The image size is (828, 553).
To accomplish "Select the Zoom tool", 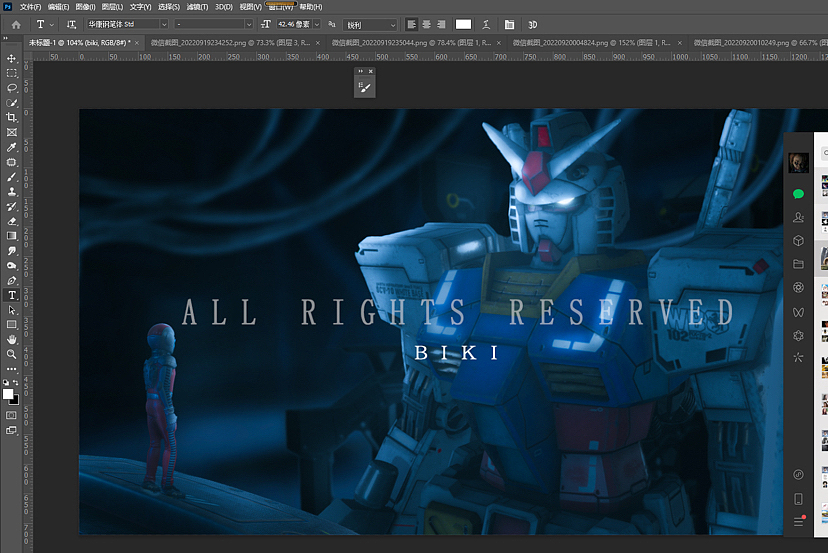I will point(12,354).
